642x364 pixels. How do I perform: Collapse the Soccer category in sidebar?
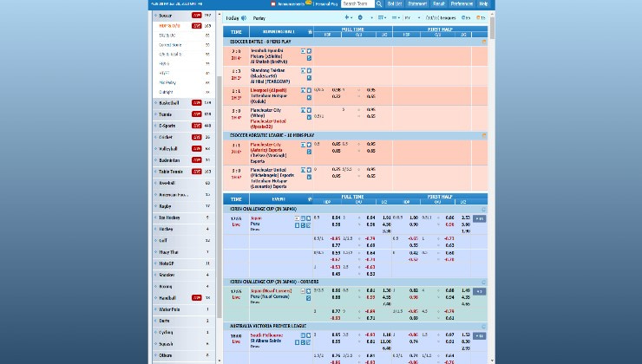click(x=183, y=16)
